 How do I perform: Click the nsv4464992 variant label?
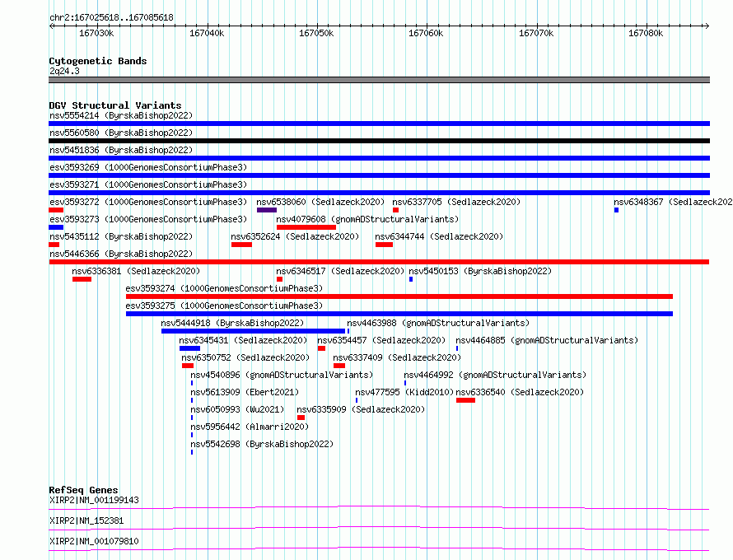tap(495, 375)
